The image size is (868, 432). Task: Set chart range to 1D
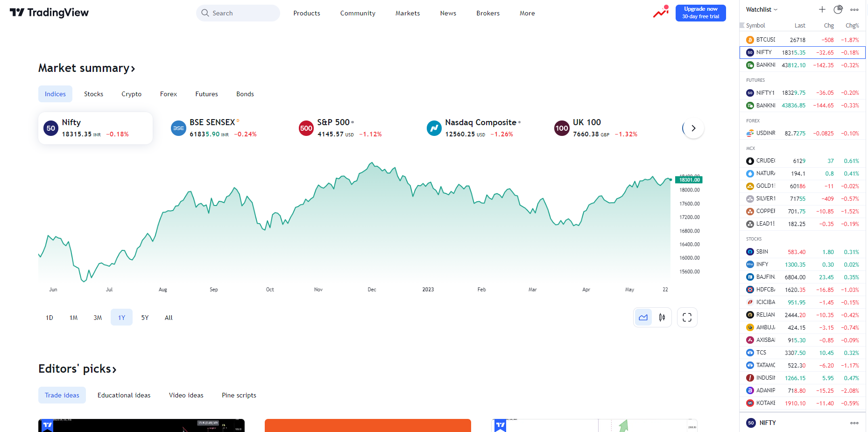[x=49, y=318]
